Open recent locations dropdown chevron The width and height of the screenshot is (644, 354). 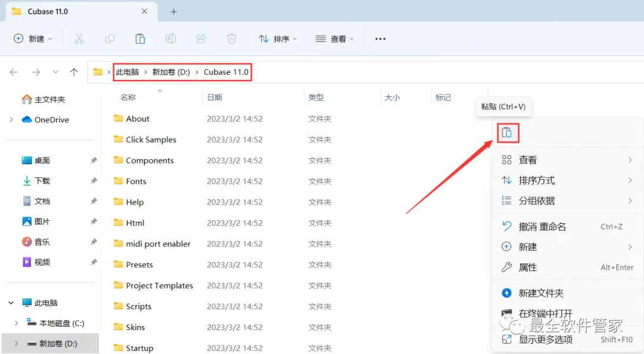[55, 72]
